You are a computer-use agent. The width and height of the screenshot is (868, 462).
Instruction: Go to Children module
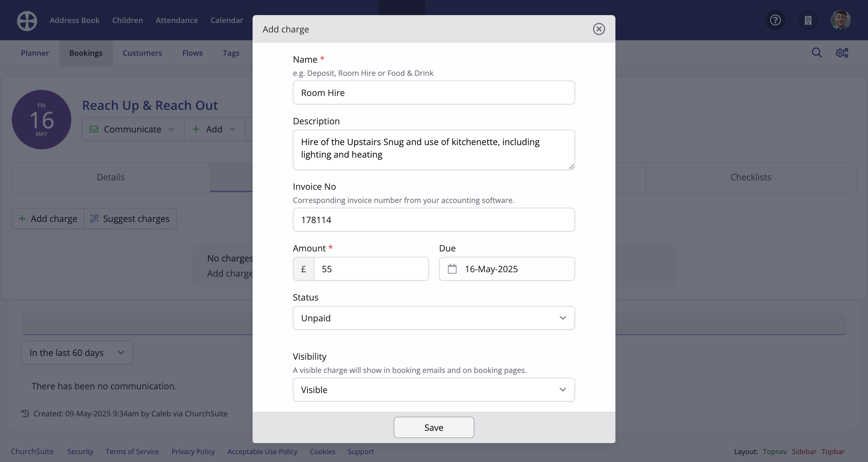pyautogui.click(x=127, y=20)
